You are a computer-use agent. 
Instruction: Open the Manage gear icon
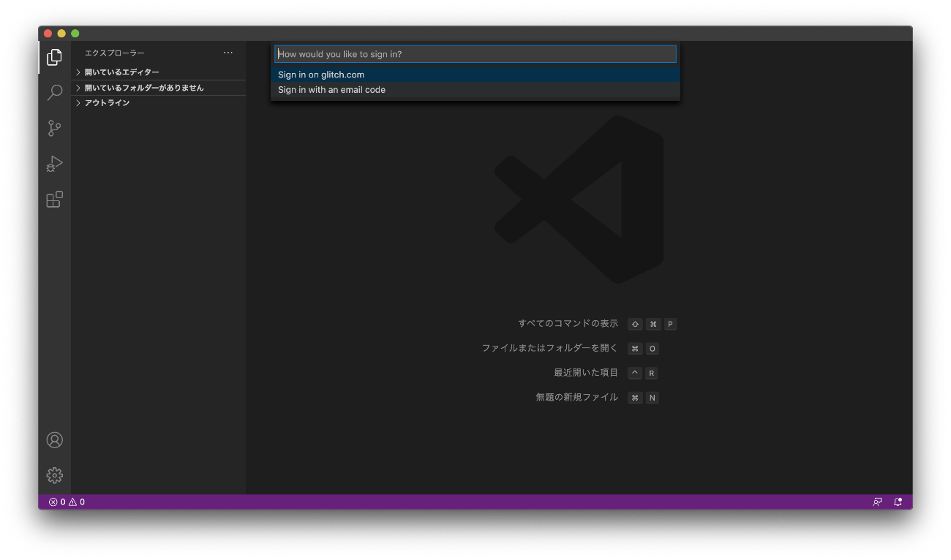point(54,475)
